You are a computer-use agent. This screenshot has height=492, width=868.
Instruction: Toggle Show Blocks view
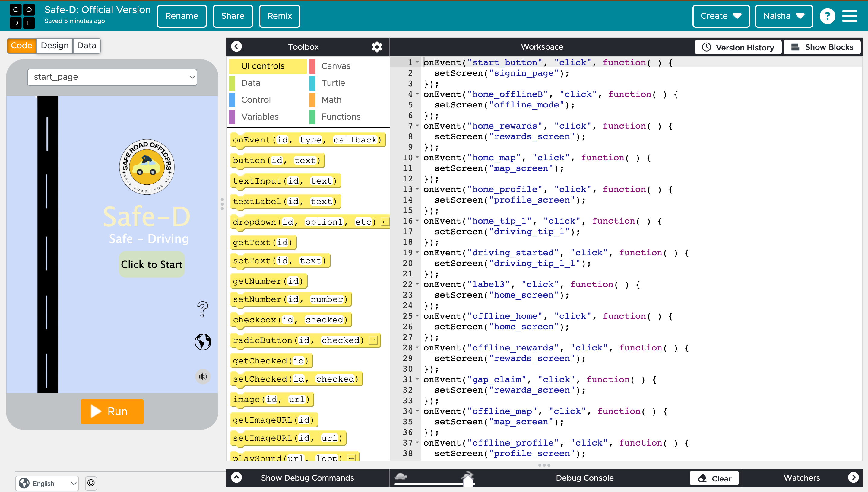tap(822, 47)
